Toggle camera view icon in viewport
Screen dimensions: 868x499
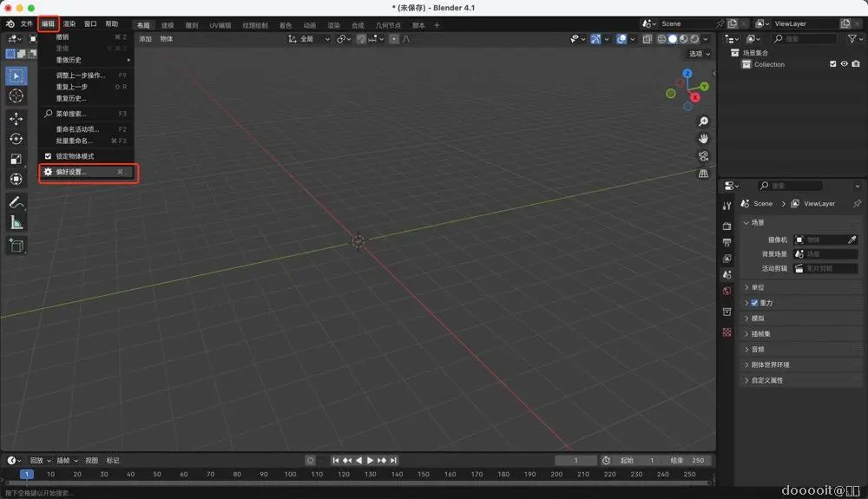[703, 156]
